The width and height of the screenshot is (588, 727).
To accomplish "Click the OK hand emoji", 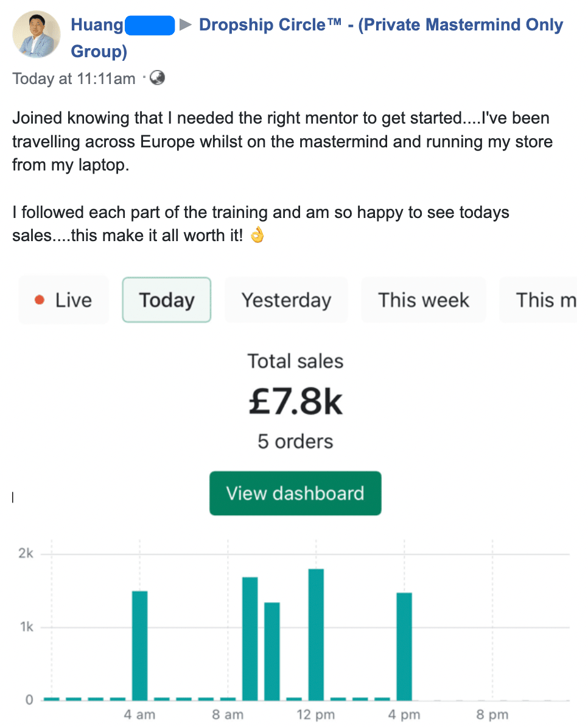I will click(x=257, y=236).
